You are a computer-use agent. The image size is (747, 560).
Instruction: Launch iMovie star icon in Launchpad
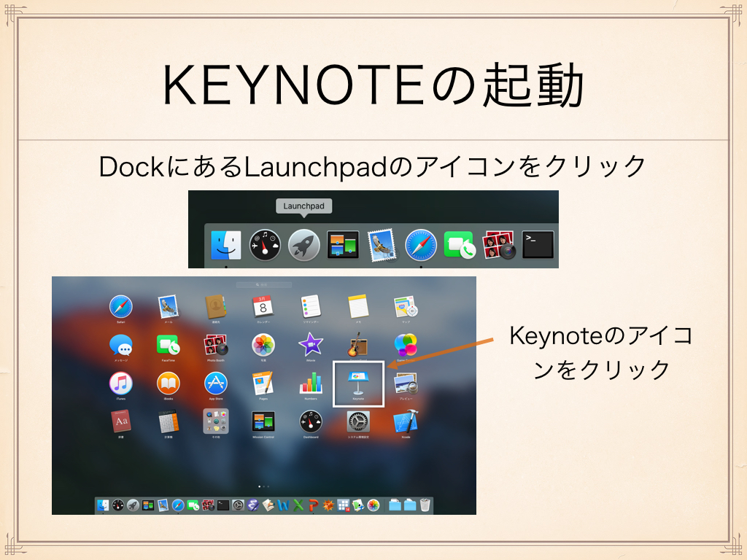[x=311, y=345]
